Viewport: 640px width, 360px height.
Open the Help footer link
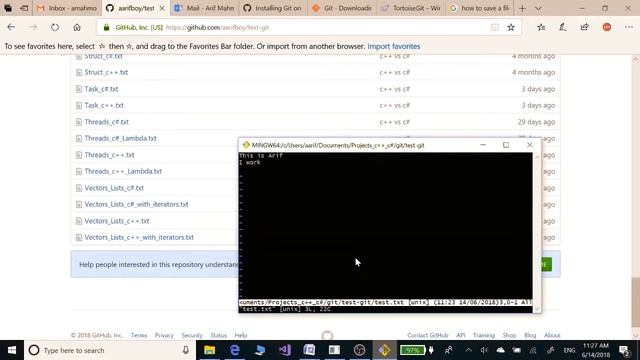[x=240, y=335]
